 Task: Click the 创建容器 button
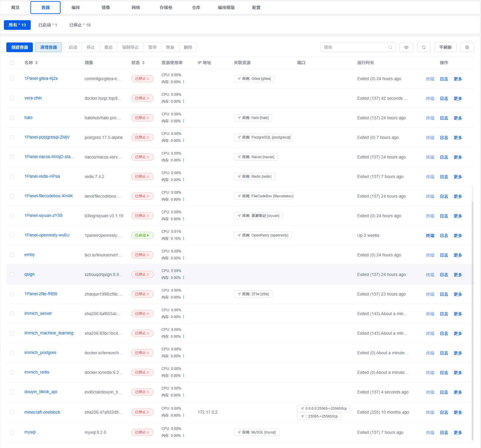20,47
